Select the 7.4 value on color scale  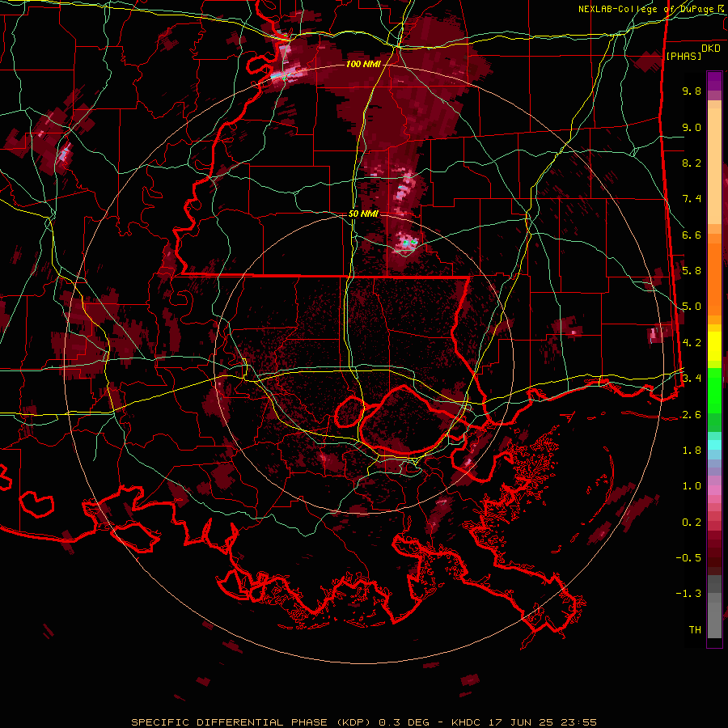692,199
